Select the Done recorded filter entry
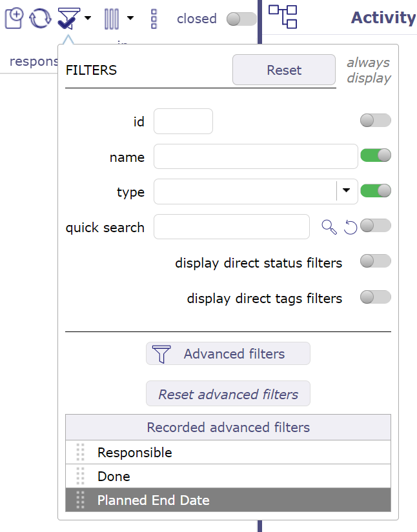 (114, 476)
